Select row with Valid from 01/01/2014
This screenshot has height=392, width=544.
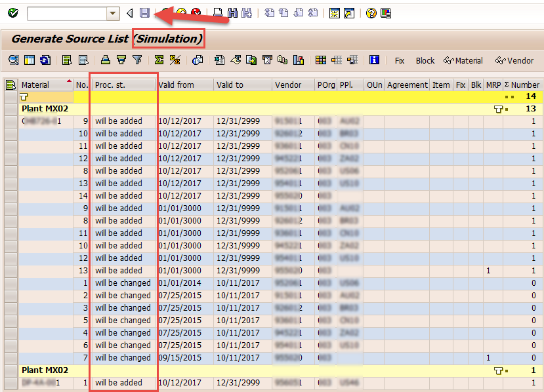[10, 283]
